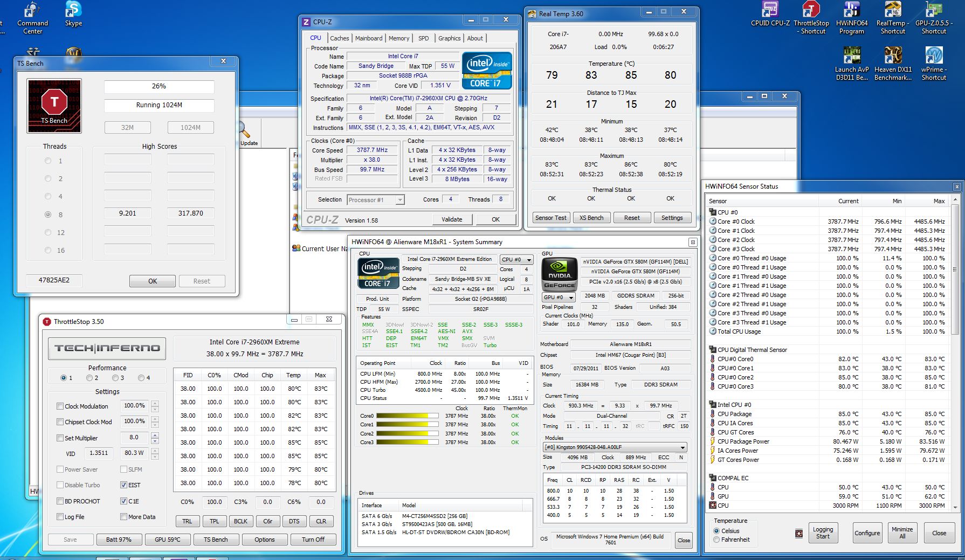Launch GPU-Z.0.5.5 desktop shortcut
Viewport: 965px width, 560px height.
[934, 18]
